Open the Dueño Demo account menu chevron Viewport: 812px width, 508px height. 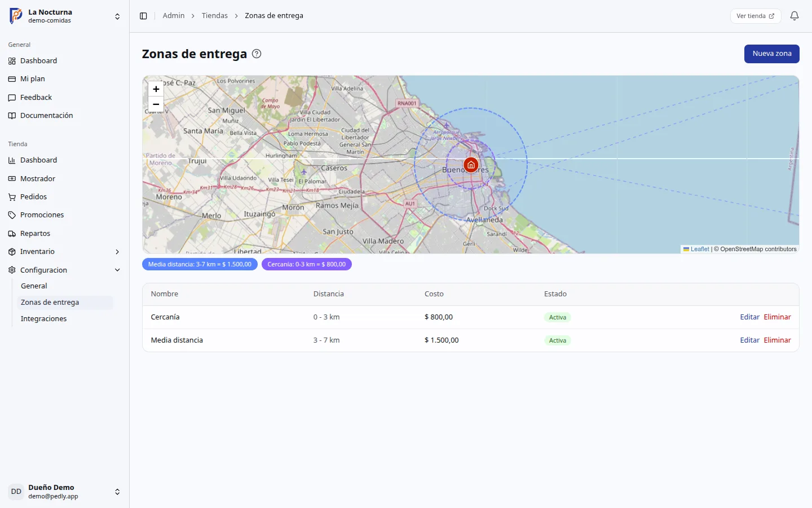coord(117,492)
